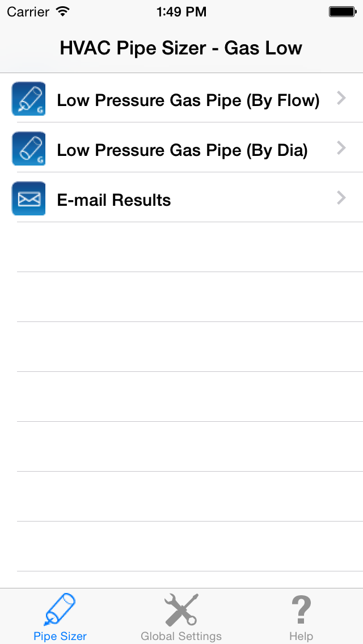363x644 pixels.
Task: Expand the By Flow row chevron
Action: (x=341, y=98)
